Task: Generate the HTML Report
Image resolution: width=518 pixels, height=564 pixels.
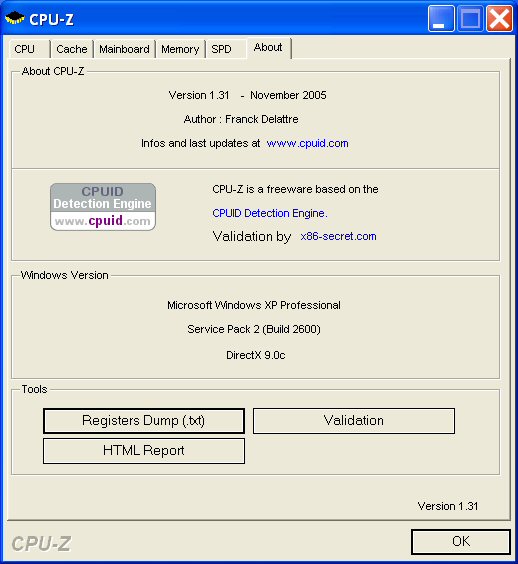Action: coord(144,451)
